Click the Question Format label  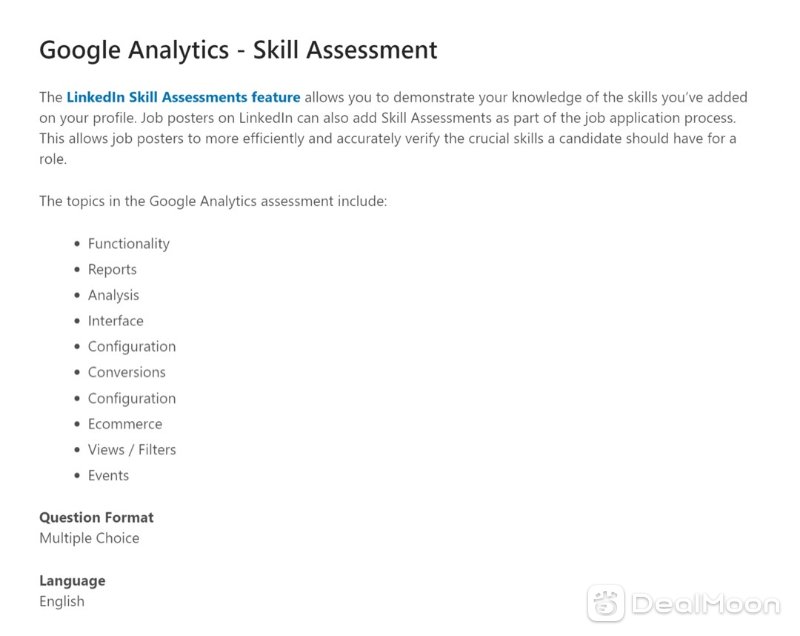tap(96, 517)
